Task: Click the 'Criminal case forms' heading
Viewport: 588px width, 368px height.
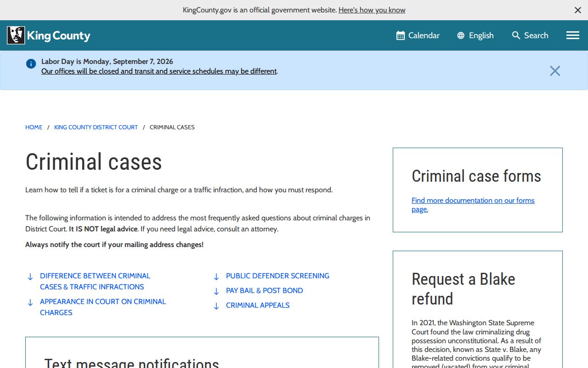Action: pyautogui.click(x=476, y=176)
